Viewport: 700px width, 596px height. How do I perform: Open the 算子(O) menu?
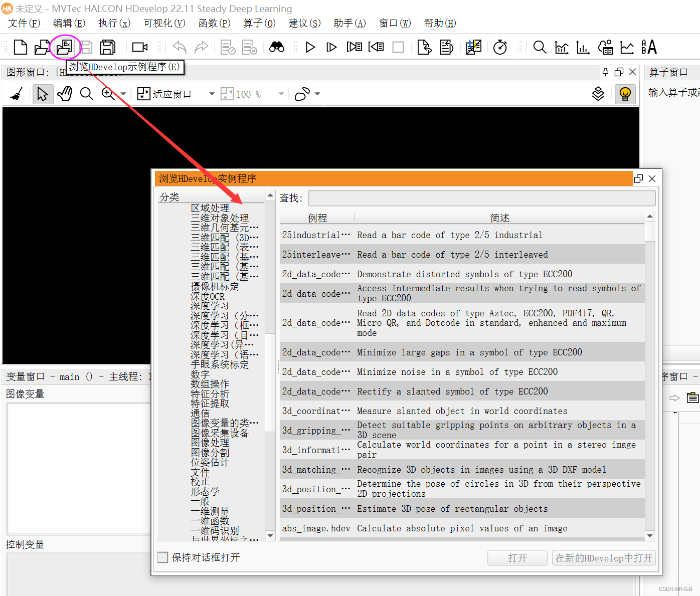pyautogui.click(x=259, y=23)
